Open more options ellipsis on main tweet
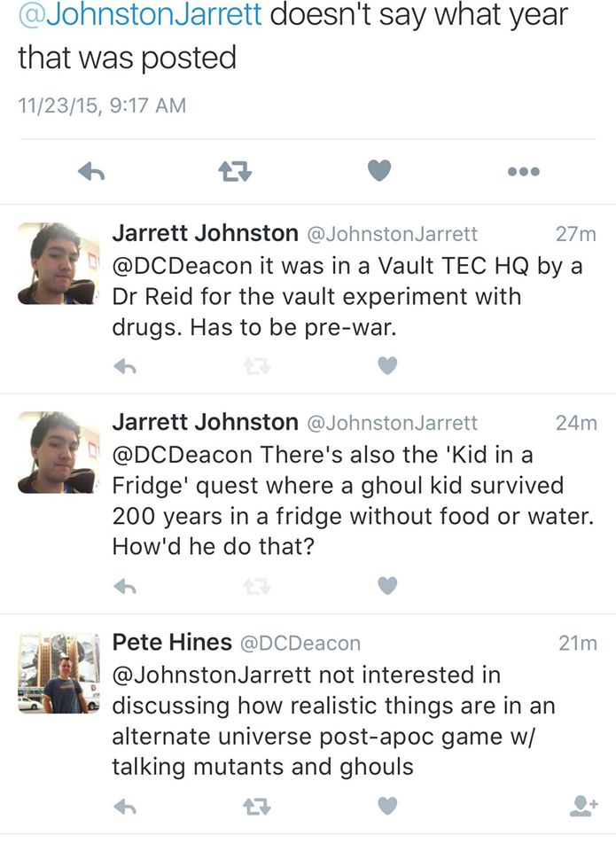The width and height of the screenshot is (616, 851). 524,172
